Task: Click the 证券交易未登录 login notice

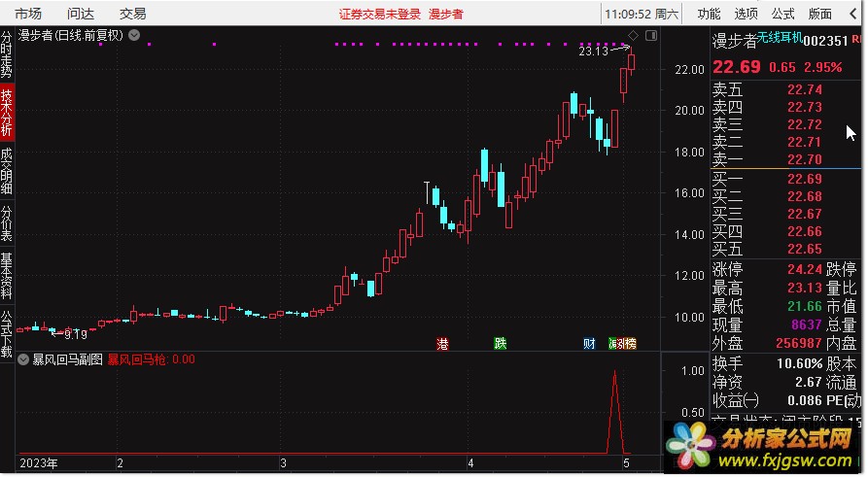Action: point(380,15)
